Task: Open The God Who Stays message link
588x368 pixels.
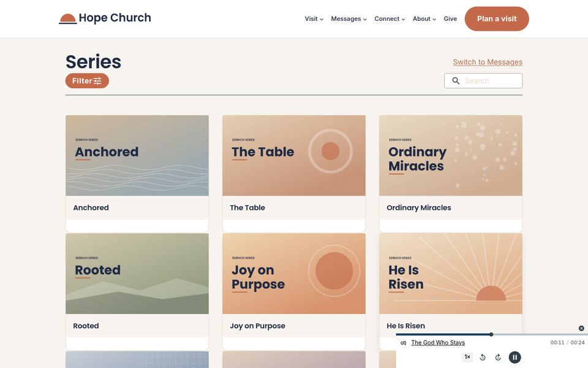Action: tap(437, 342)
